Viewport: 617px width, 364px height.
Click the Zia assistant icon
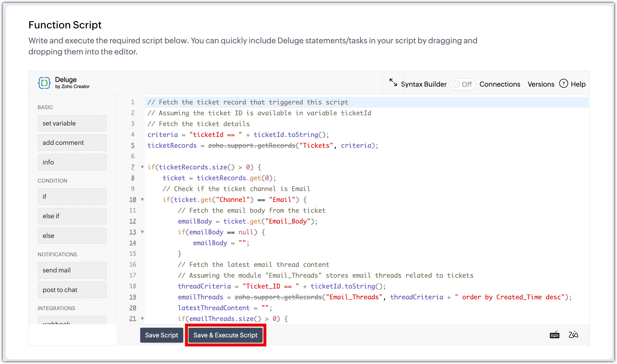573,335
